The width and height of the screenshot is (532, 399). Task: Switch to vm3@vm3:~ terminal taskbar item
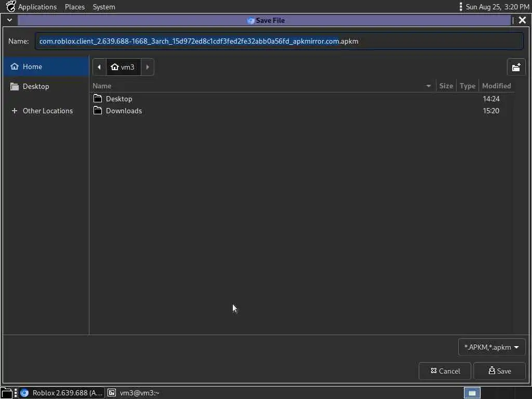pos(134,393)
